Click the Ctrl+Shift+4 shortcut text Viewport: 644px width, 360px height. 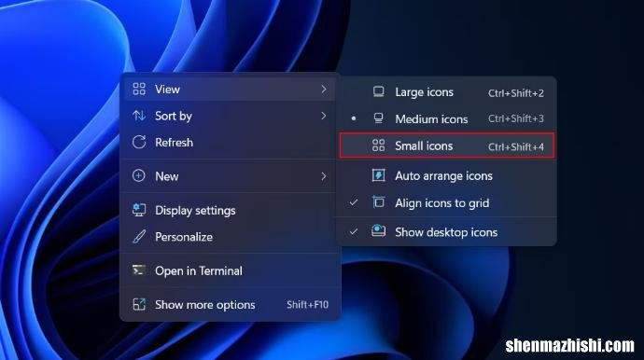tap(516, 146)
